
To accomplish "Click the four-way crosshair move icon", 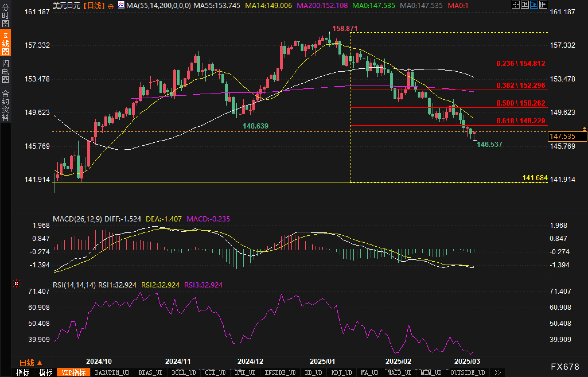I will 515,5.
